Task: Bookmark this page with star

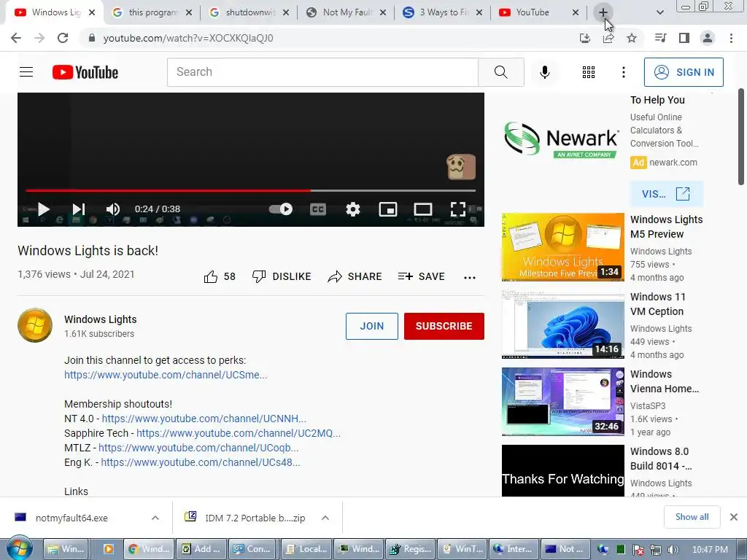Action: [632, 38]
